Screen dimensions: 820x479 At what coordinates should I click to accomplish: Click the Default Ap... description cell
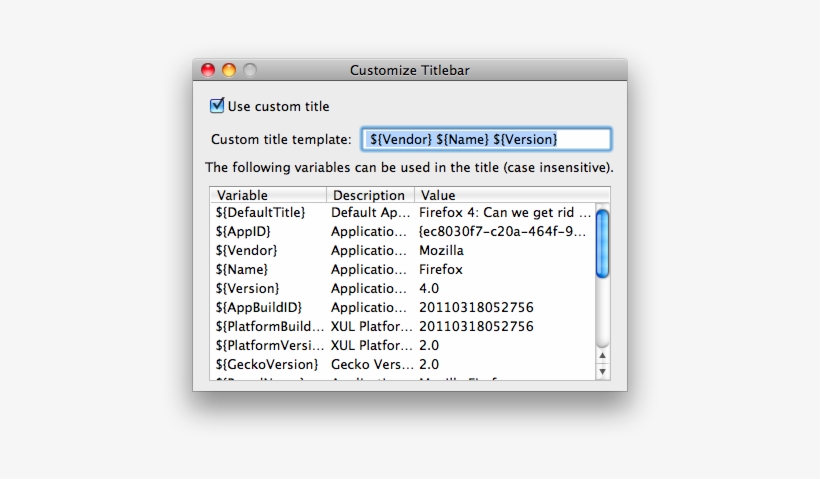(x=370, y=212)
